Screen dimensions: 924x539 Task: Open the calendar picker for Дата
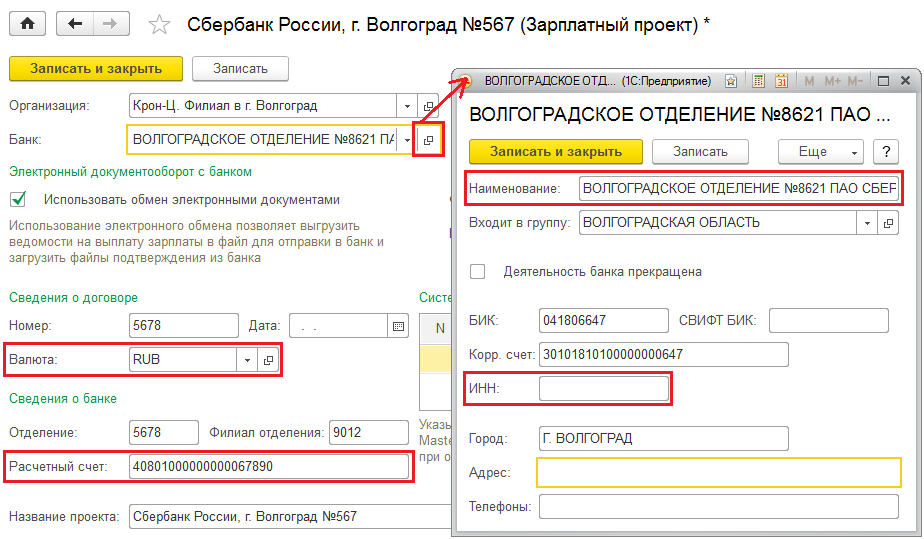coord(398,326)
